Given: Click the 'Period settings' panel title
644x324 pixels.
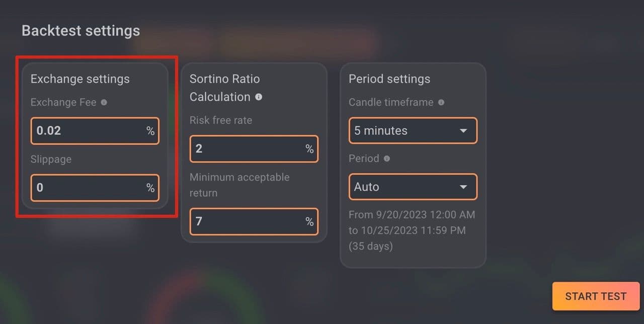Looking at the screenshot, I should pyautogui.click(x=389, y=79).
